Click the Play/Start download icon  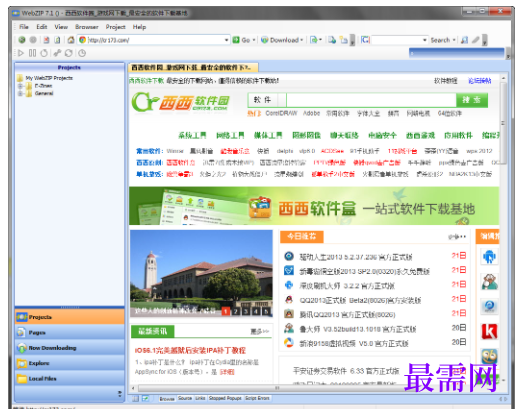point(21,53)
